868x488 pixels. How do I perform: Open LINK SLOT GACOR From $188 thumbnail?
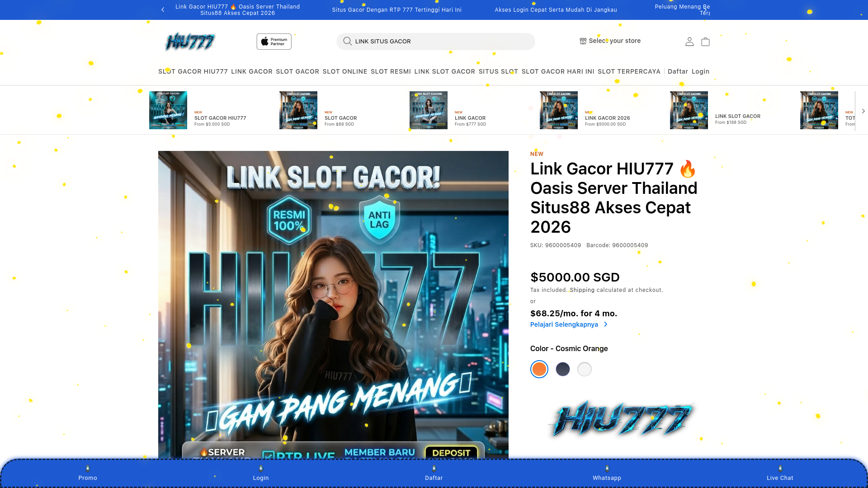[689, 110]
